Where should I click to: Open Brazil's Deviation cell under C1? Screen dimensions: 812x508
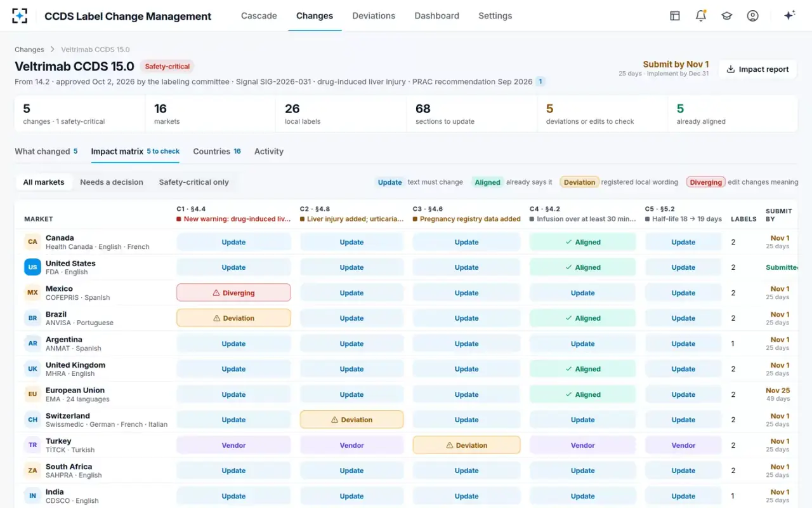point(233,318)
